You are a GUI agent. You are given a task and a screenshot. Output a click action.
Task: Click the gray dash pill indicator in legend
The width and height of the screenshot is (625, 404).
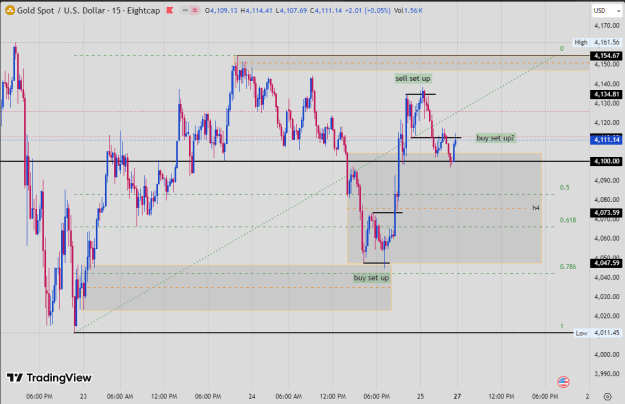(185, 11)
